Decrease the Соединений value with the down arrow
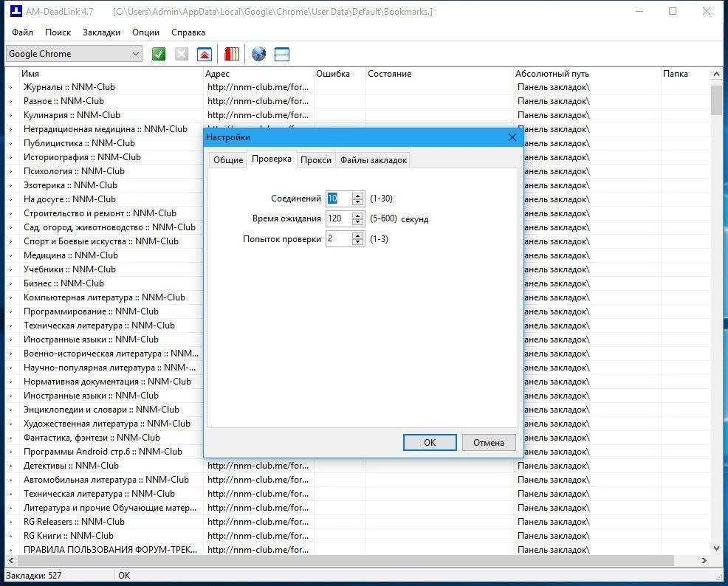Viewport: 728px width, 586px height. 357,201
